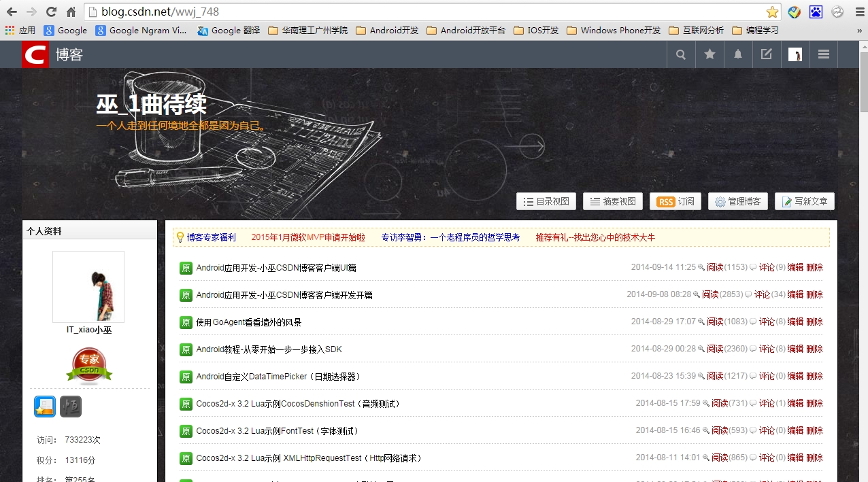Open the browser home page icon
Image resolution: width=868 pixels, height=482 pixels.
[71, 12]
